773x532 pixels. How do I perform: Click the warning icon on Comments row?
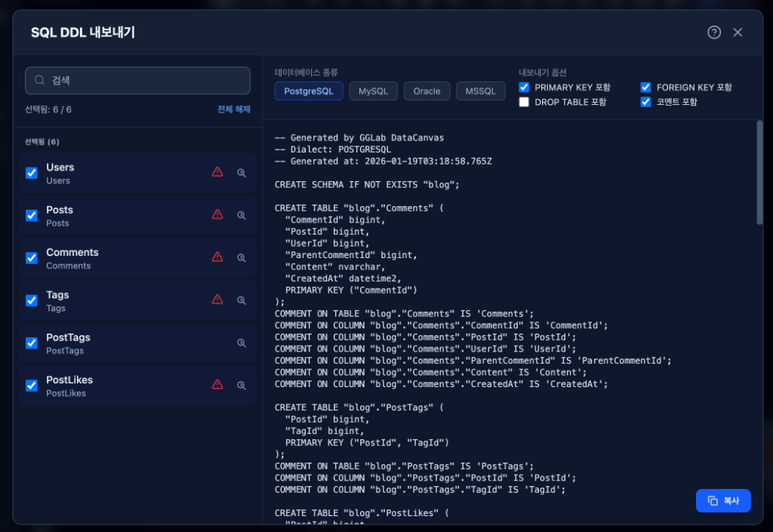click(x=217, y=257)
